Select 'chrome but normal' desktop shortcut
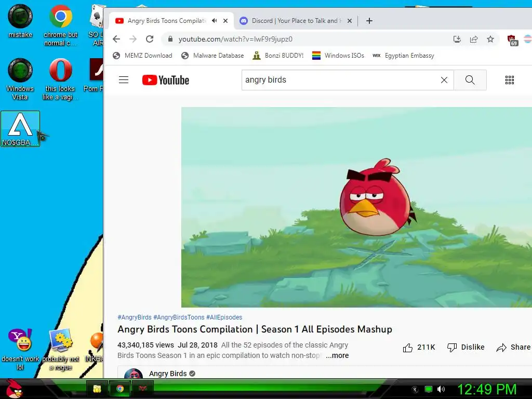The image size is (532, 399). [x=60, y=24]
